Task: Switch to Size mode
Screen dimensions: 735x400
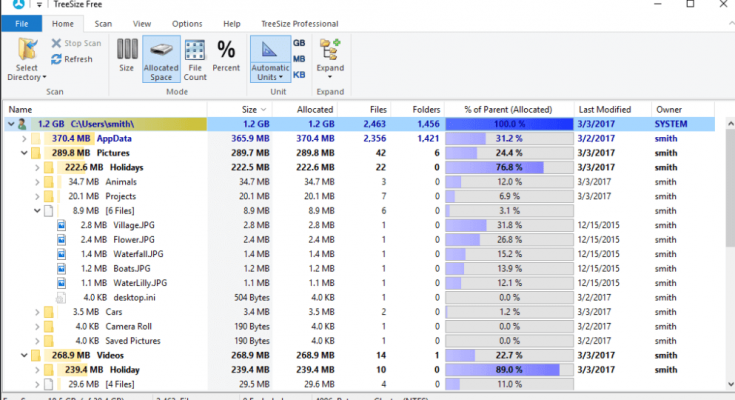Action: pyautogui.click(x=127, y=55)
